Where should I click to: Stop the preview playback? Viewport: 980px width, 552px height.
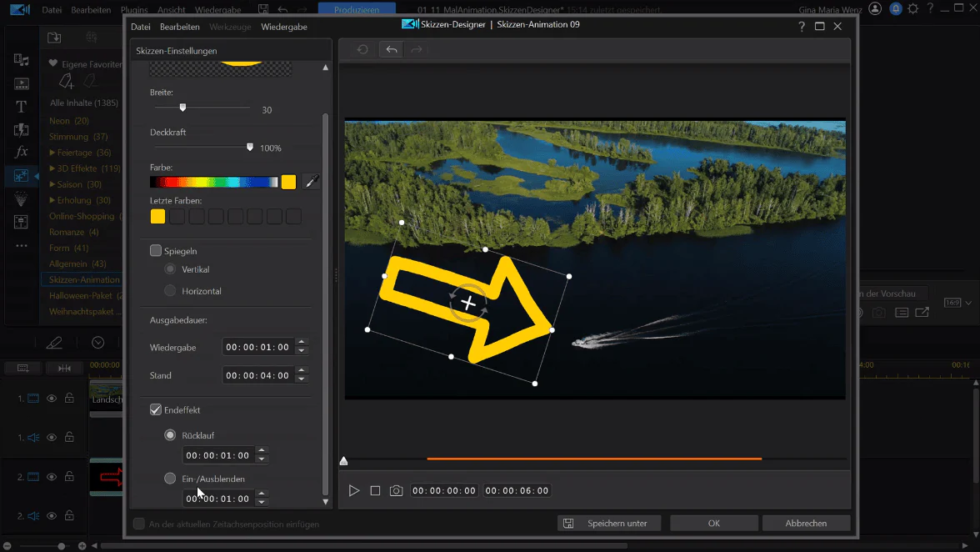375,491
